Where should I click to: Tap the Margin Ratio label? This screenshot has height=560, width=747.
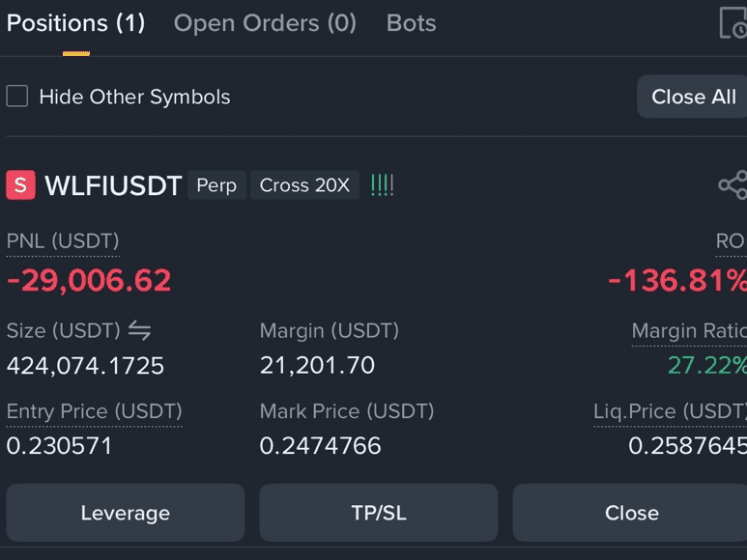(x=689, y=330)
